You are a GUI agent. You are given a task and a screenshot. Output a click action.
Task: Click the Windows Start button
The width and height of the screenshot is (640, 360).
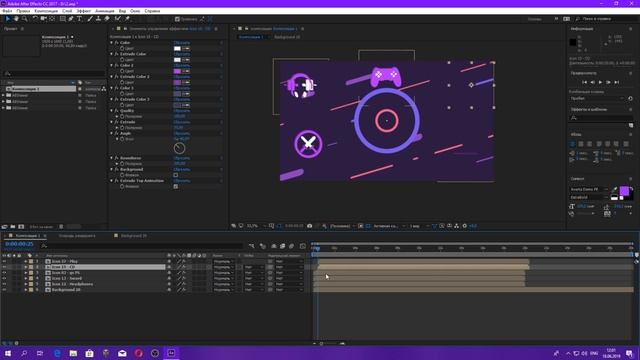point(7,353)
